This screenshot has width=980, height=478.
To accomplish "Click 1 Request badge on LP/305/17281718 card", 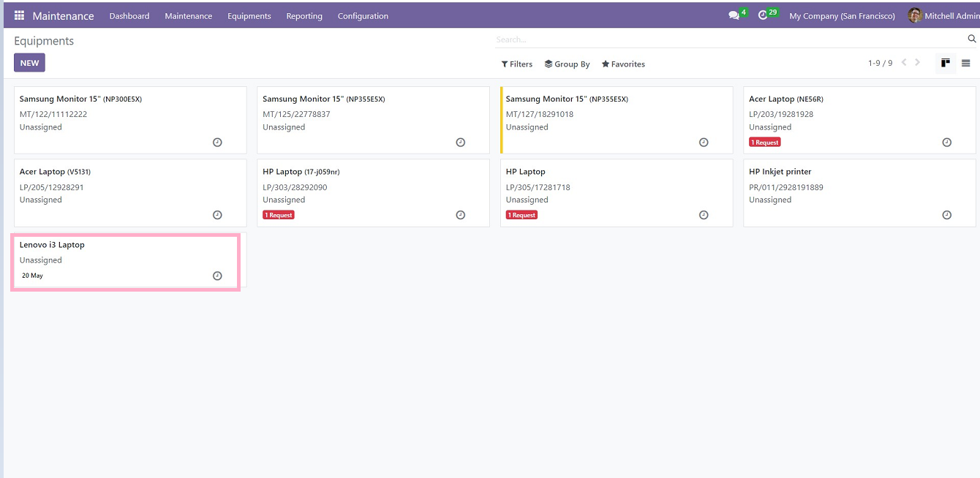I will pos(521,215).
